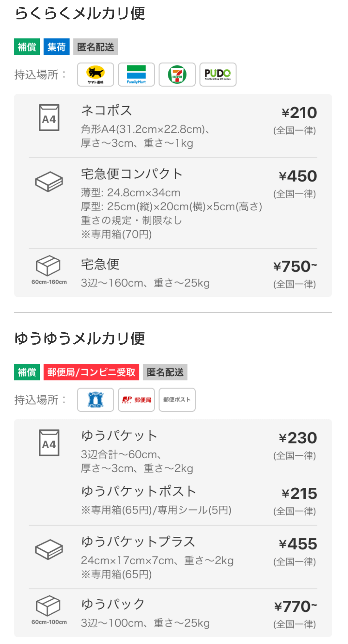The height and width of the screenshot is (644, 348).
Task: Click the ネコポス A4 envelope icon
Action: [x=49, y=118]
